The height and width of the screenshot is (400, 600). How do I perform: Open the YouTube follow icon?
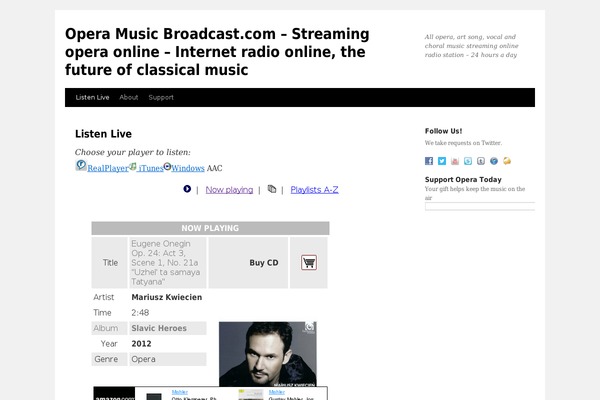point(455,161)
